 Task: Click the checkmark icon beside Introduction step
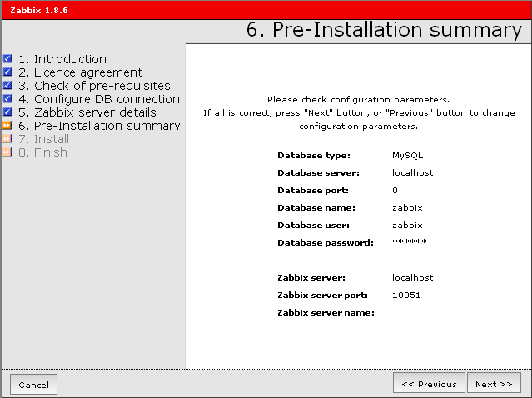point(7,59)
